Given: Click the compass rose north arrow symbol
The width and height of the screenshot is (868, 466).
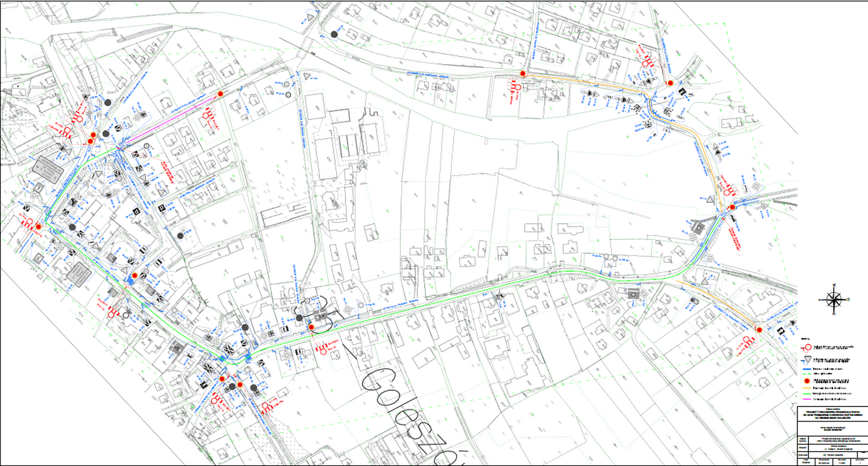Looking at the screenshot, I should click(833, 299).
